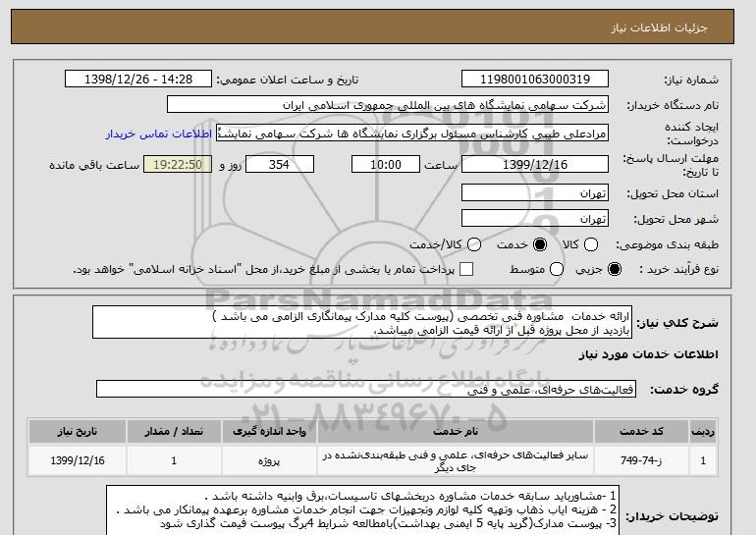Click the شهر محل تحویل field تهران

point(535,218)
